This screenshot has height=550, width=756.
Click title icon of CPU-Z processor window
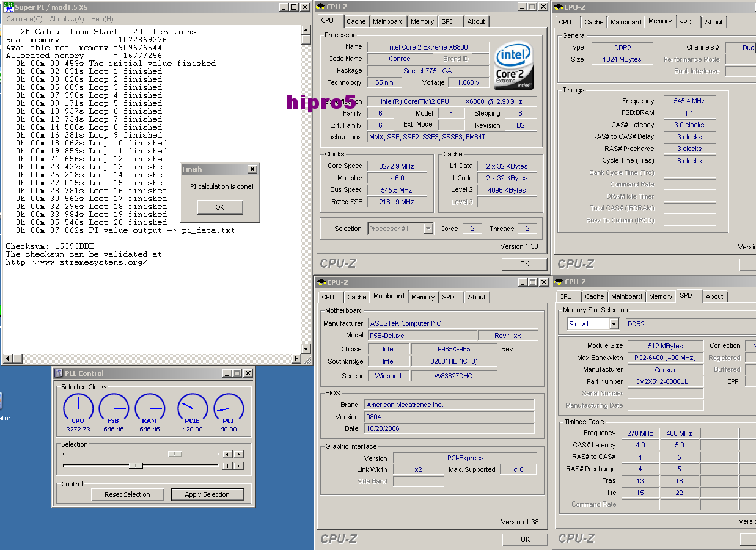tap(321, 7)
